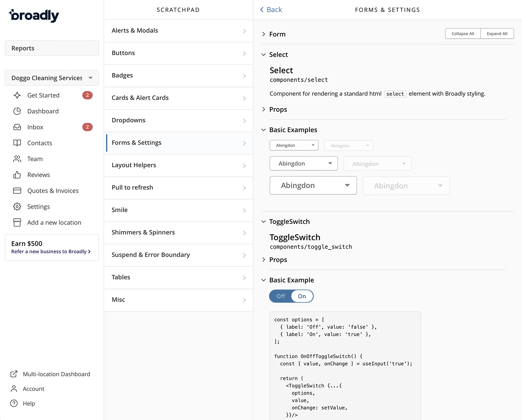
Task: Click the Back chevron icon
Action: tap(262, 10)
